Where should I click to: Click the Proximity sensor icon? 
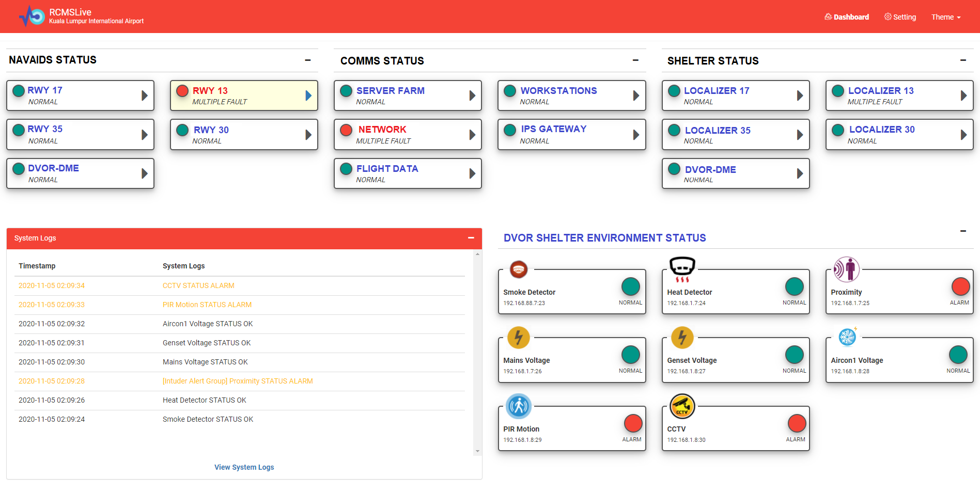point(846,269)
